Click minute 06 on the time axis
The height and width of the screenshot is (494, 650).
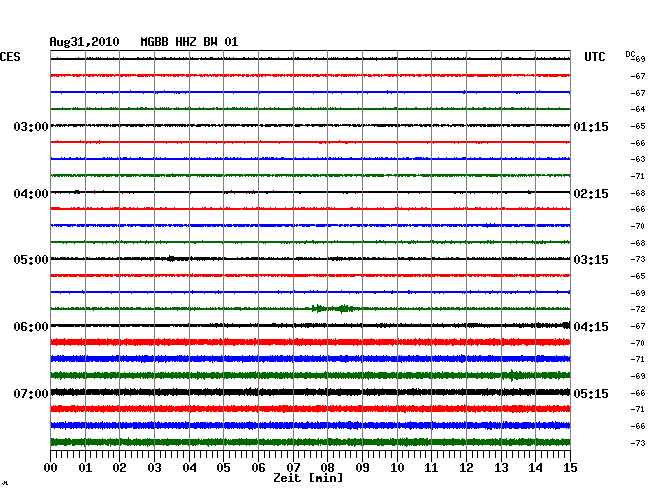(258, 468)
